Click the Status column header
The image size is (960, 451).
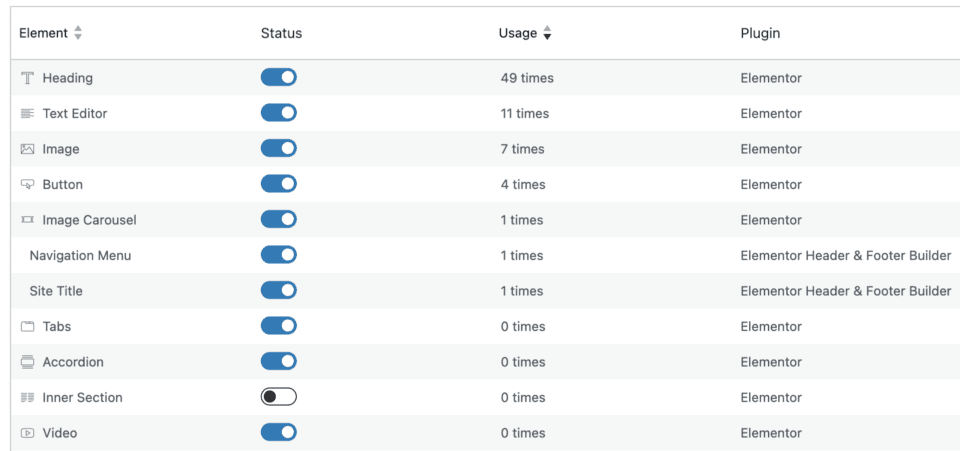(x=281, y=33)
